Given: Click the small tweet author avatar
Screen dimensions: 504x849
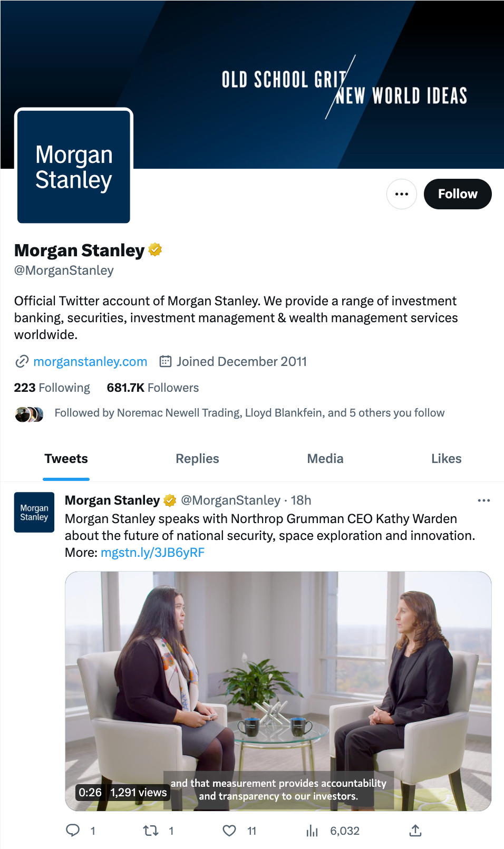Looking at the screenshot, I should [x=34, y=512].
